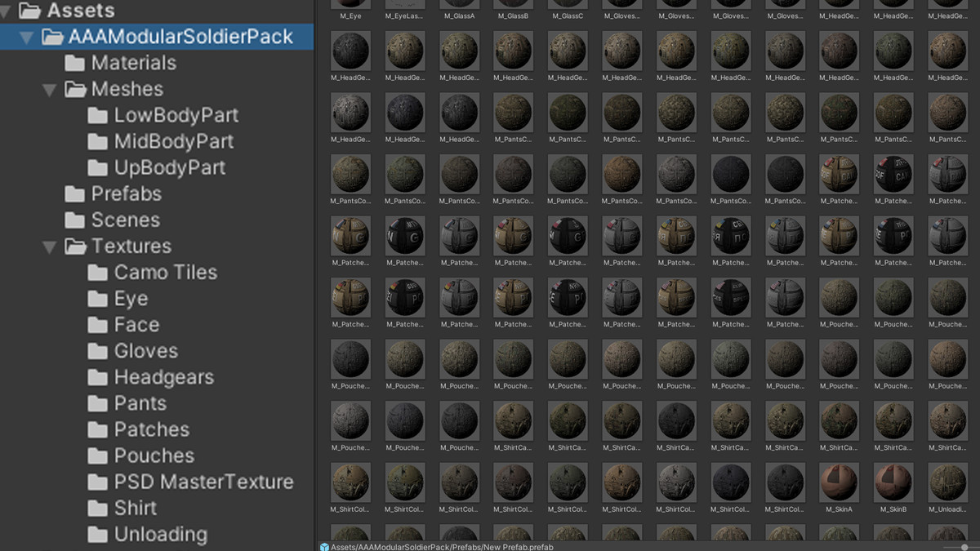Click the prefab cube icon in the path bar
This screenshot has height=551, width=980.
coord(324,546)
